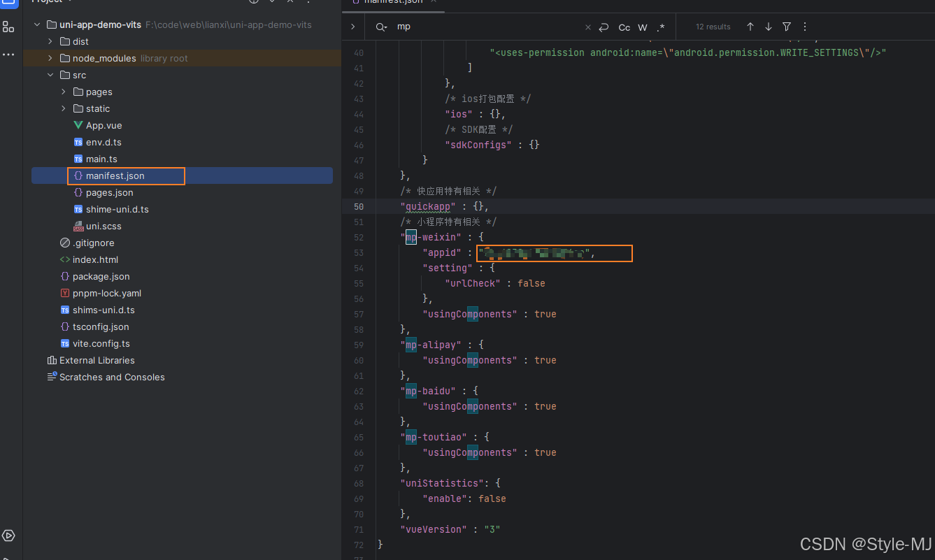
Task: Click the "appid" key on line 53
Action: 442,252
